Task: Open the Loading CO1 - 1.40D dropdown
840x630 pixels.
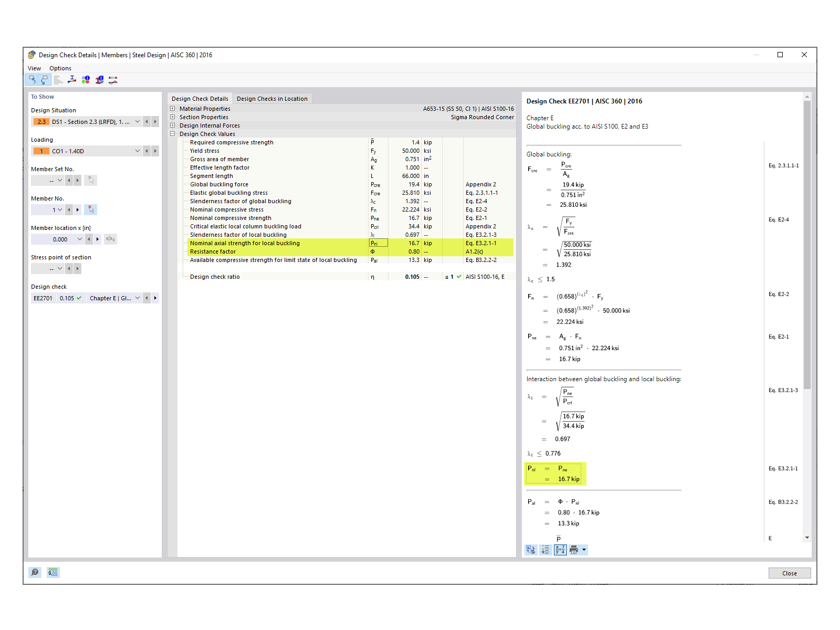Action: pyautogui.click(x=138, y=151)
